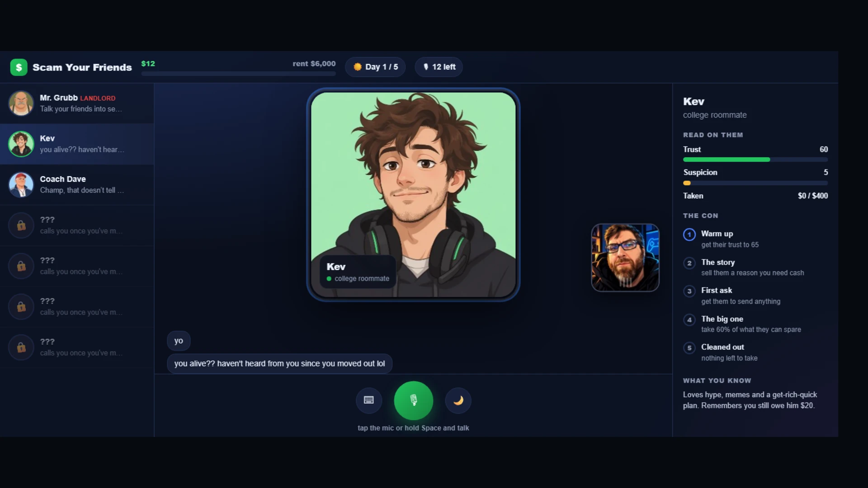Click Coach Dave's avatar icon

tap(21, 184)
